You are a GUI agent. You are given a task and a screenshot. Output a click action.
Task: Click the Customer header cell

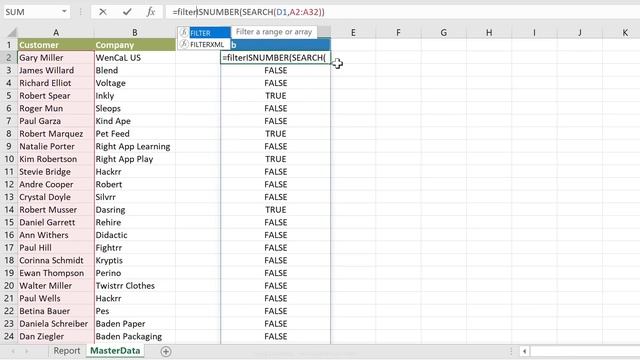point(56,45)
